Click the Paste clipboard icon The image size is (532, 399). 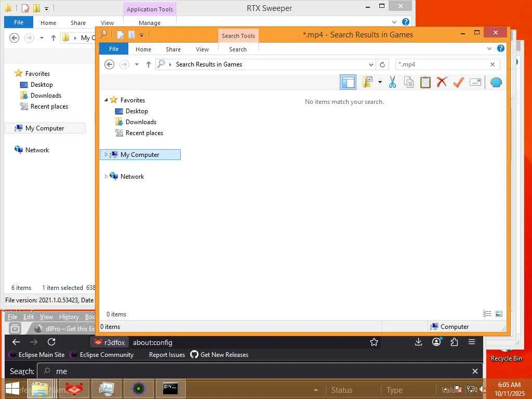(425, 82)
